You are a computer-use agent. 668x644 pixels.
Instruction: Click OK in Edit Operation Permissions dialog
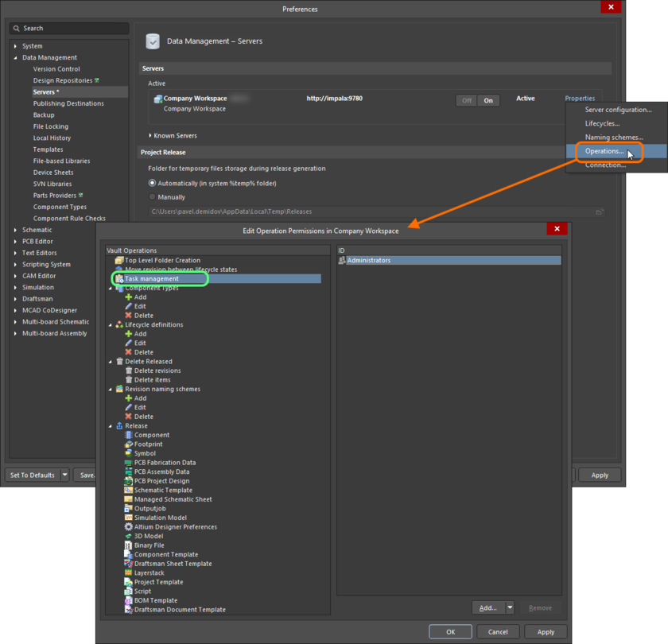coord(450,631)
